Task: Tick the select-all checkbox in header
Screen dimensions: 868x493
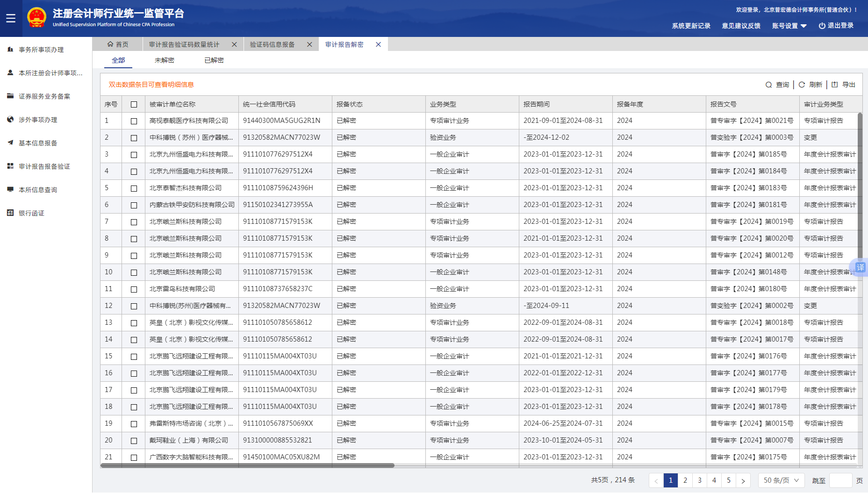Action: (x=134, y=105)
